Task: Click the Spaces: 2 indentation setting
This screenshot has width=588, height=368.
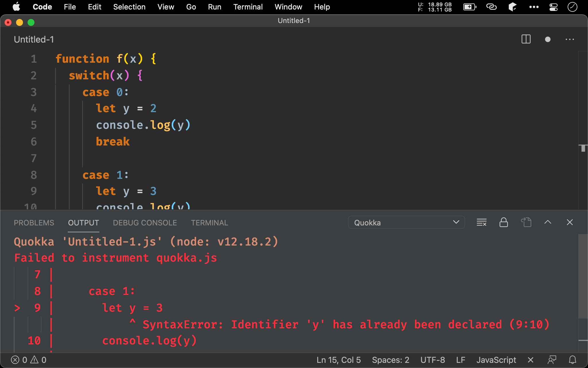Action: (390, 360)
